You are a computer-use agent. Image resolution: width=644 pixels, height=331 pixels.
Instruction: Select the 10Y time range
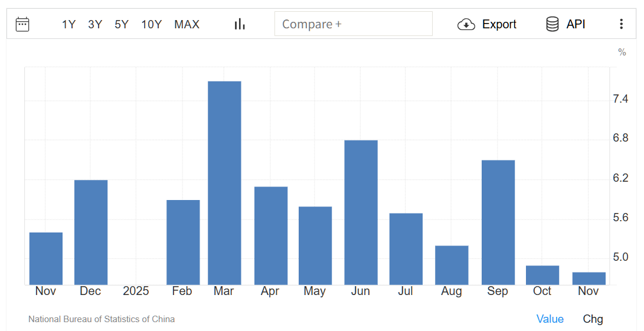(151, 24)
